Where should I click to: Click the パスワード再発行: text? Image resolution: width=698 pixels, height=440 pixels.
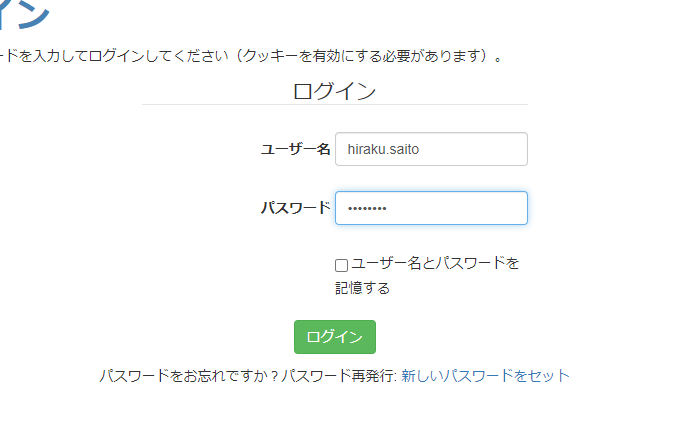tap(339, 376)
